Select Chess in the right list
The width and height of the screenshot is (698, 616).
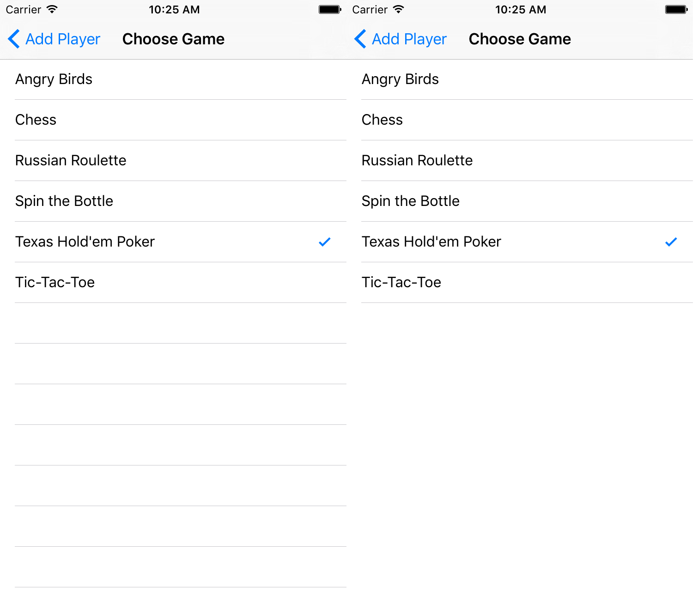click(520, 120)
